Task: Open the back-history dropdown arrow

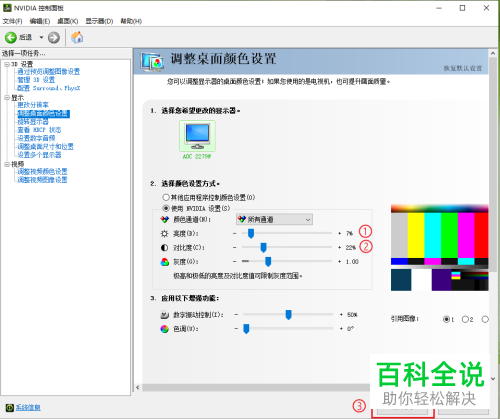Action: pyautogui.click(x=41, y=37)
